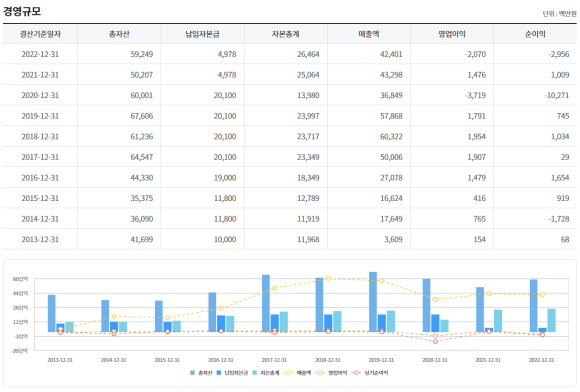The width and height of the screenshot is (580, 392).
Task: Click equity total value 26,464
Action: click(x=308, y=54)
